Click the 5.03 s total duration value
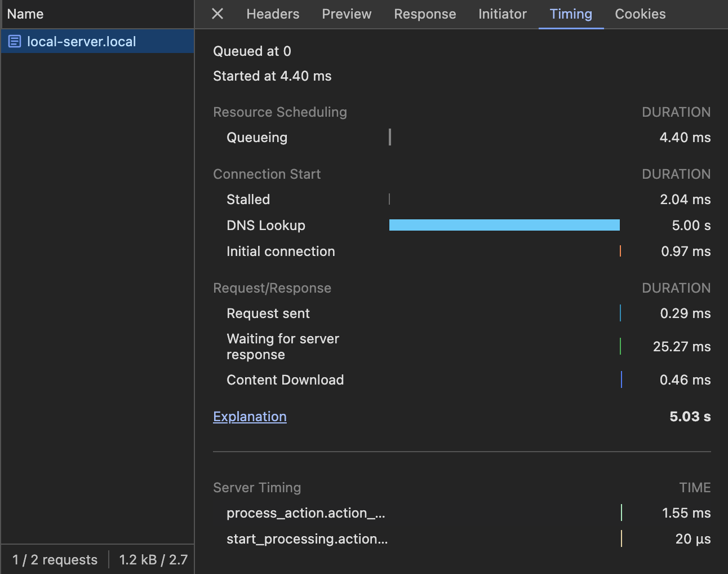Screen dimensions: 728x574 pyautogui.click(x=690, y=417)
